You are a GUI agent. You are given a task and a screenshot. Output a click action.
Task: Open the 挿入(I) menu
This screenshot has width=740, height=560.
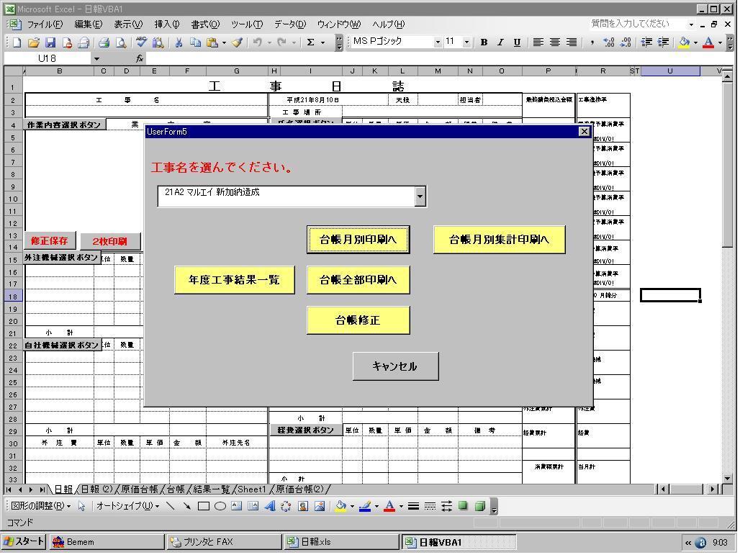click(167, 24)
